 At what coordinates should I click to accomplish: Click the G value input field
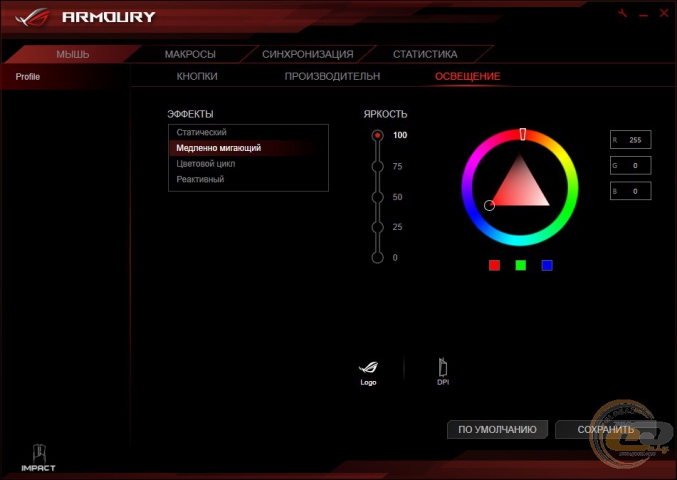pyautogui.click(x=630, y=166)
